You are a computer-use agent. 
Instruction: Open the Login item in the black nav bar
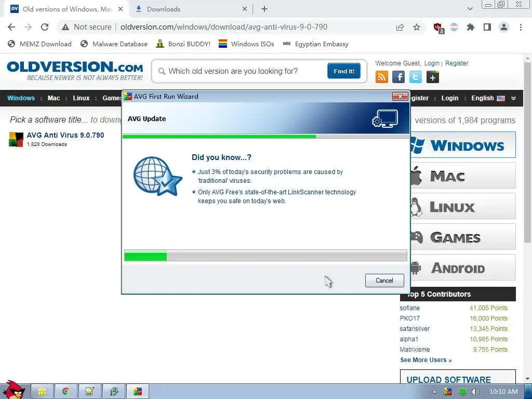coord(450,98)
